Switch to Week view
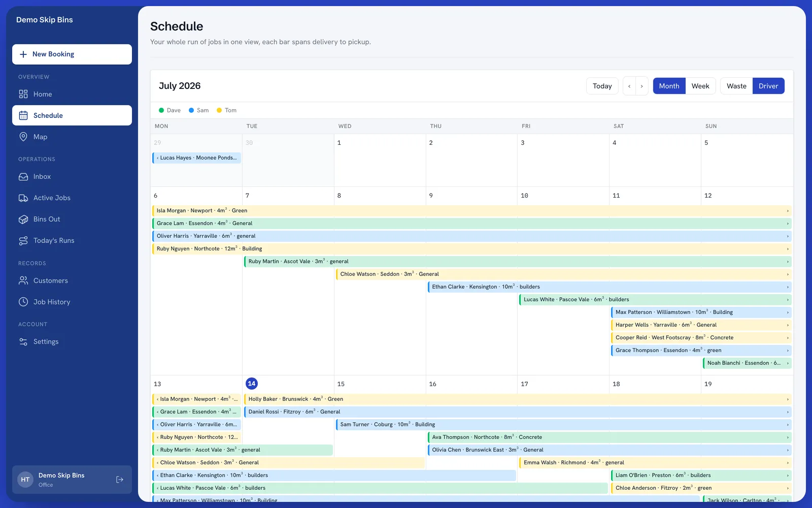This screenshot has width=812, height=508. [x=700, y=86]
